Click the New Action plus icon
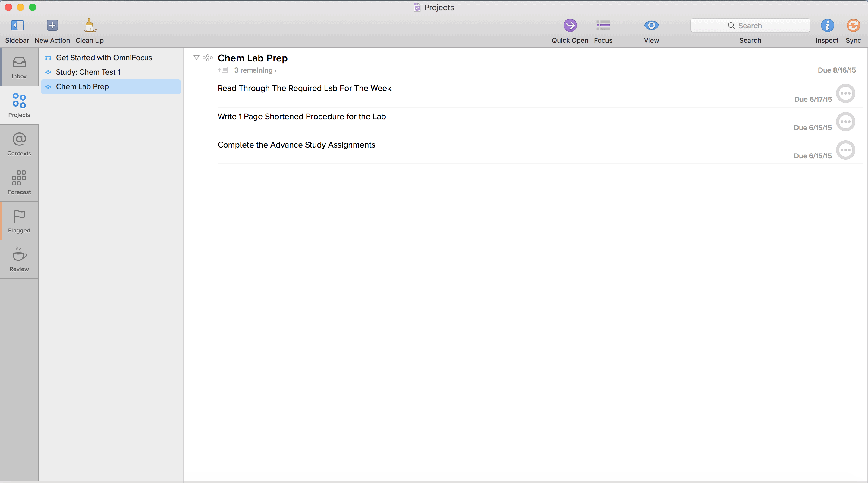This screenshot has height=483, width=868. pyautogui.click(x=52, y=25)
